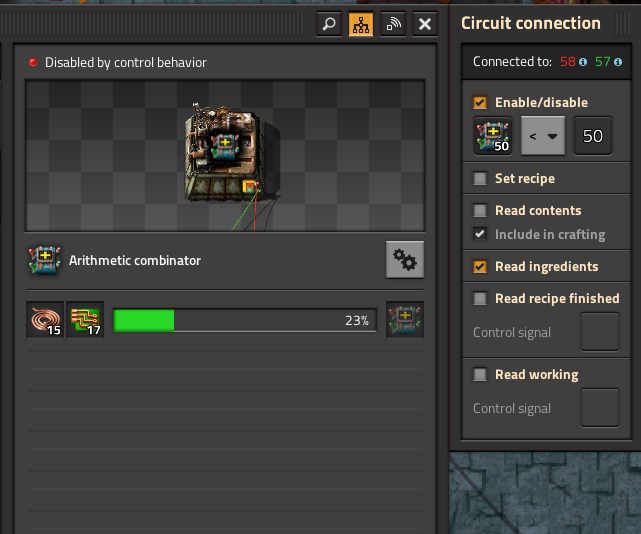Click the electronic circuit ingredient slot

pos(85,320)
